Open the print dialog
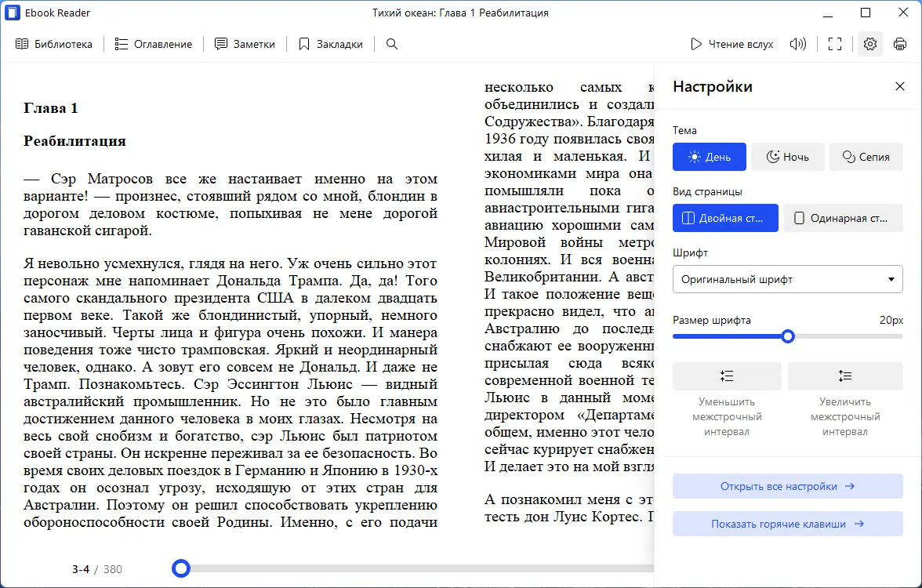The height and width of the screenshot is (588, 922). (900, 44)
